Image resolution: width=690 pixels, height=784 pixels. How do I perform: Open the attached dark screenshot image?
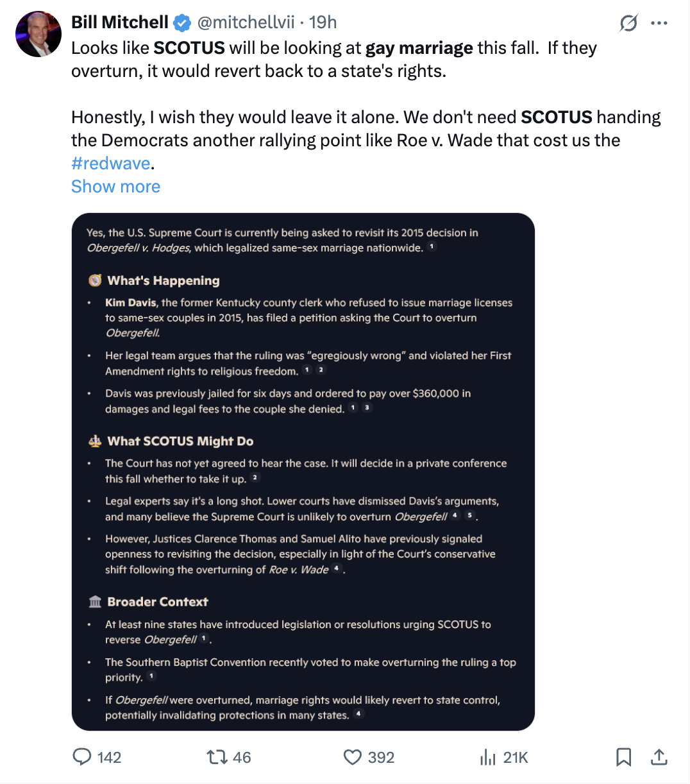(303, 472)
